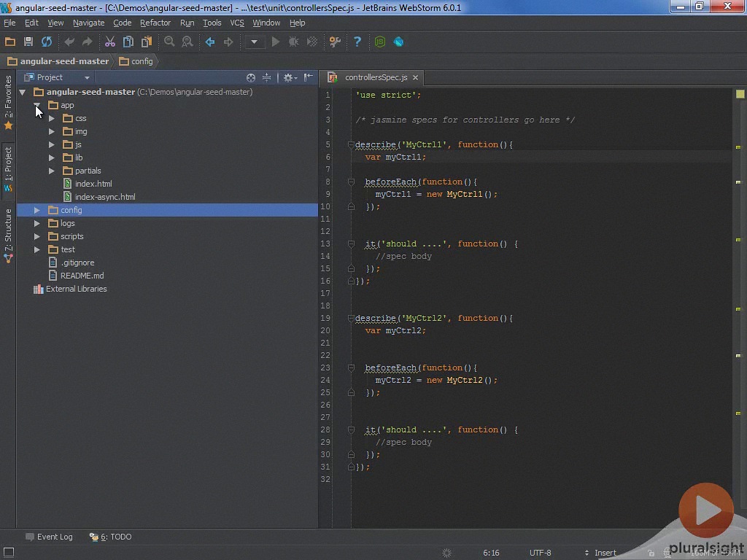Click the Hide Project panel icon
The height and width of the screenshot is (560, 747).
pos(309,77)
